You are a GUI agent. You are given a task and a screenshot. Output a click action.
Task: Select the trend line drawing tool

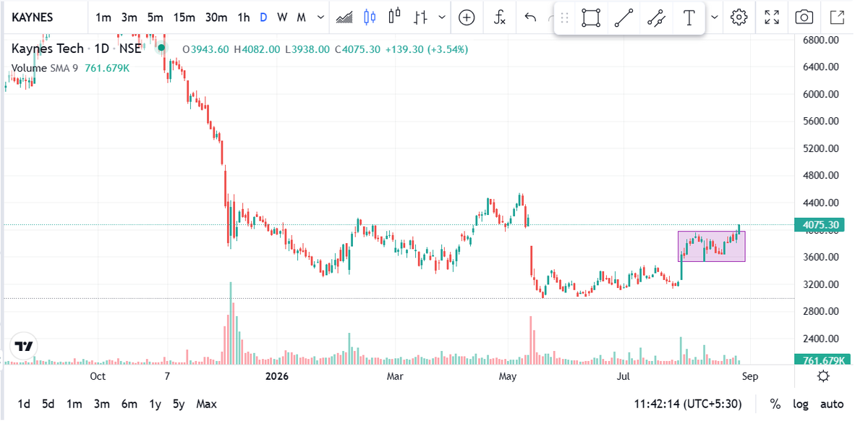pyautogui.click(x=624, y=17)
